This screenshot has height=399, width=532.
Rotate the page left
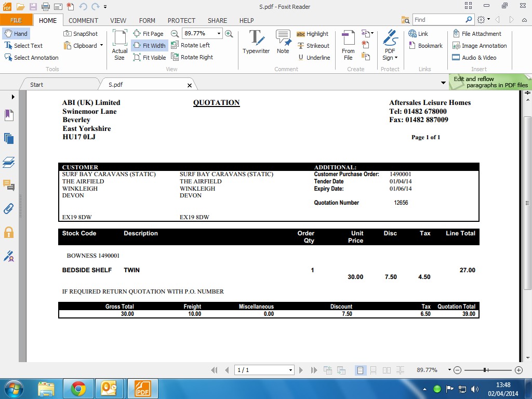click(190, 45)
